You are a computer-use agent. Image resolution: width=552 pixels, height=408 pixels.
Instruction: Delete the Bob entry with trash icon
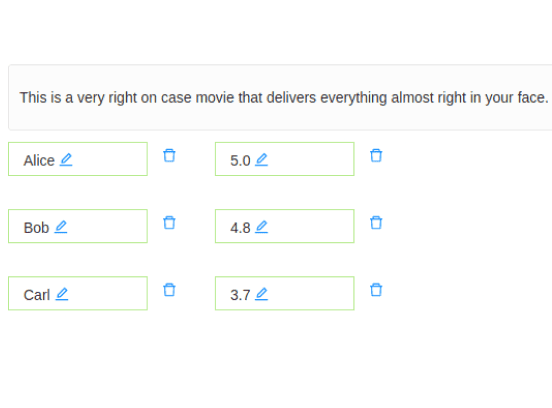(169, 223)
